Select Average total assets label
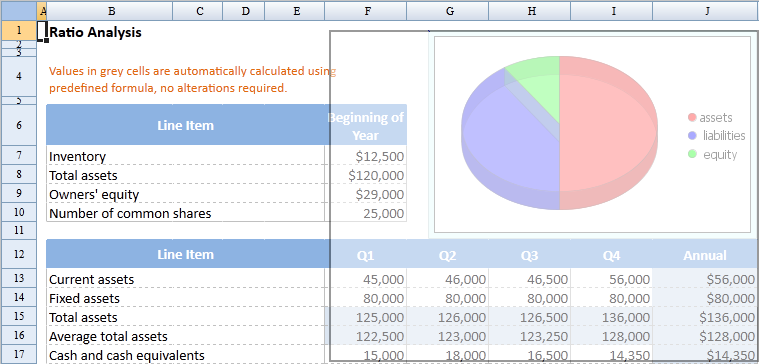Screen dimensions: 759x364 click(108, 336)
